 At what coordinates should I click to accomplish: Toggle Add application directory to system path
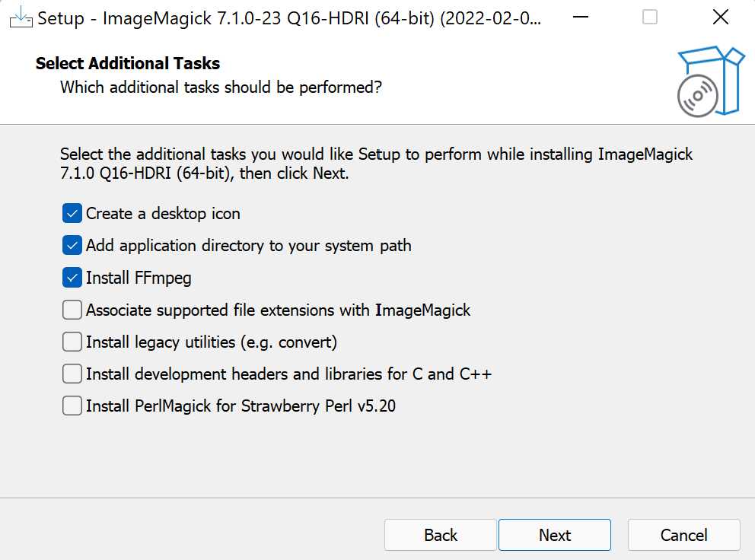click(x=72, y=245)
